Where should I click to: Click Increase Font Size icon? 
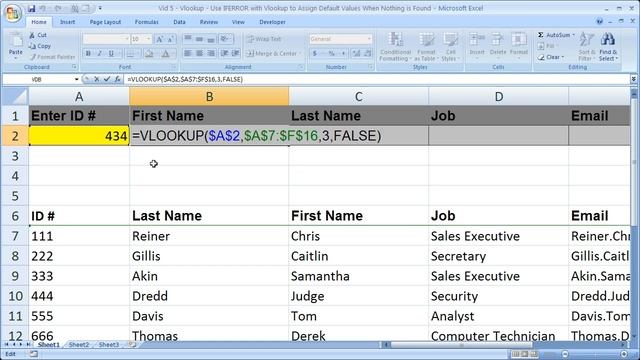click(160, 39)
